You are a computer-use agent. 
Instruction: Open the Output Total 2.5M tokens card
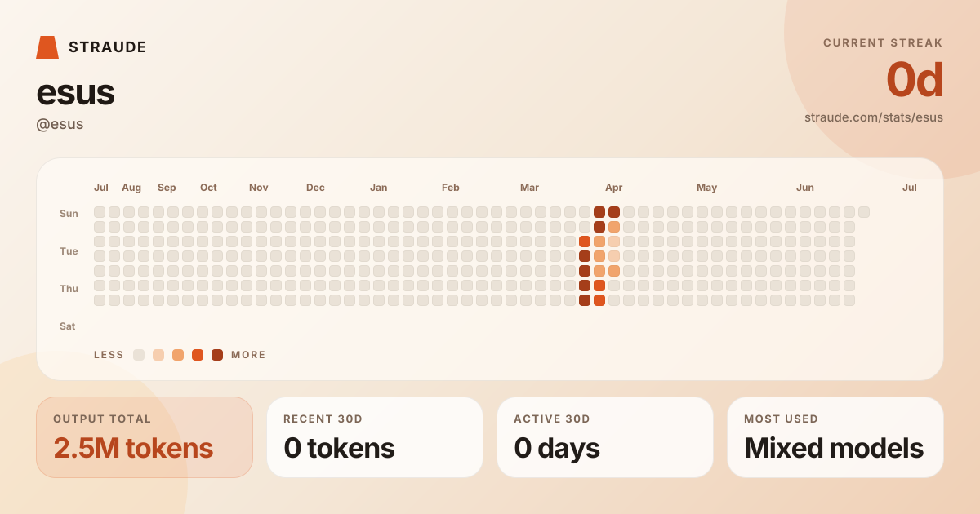click(145, 437)
